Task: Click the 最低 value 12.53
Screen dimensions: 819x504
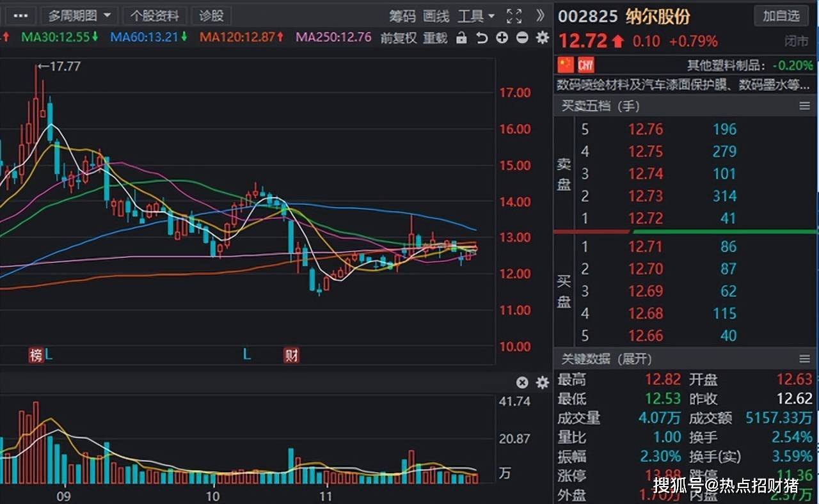Action: tap(663, 399)
